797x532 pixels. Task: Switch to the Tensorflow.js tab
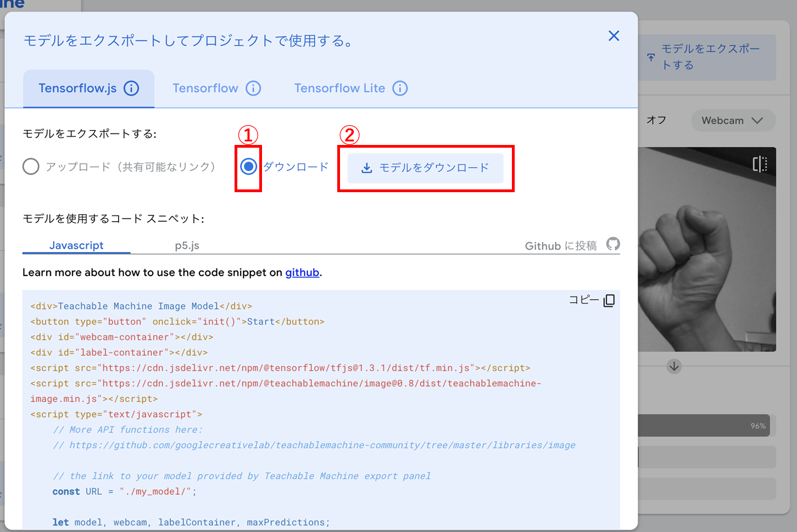(x=88, y=88)
